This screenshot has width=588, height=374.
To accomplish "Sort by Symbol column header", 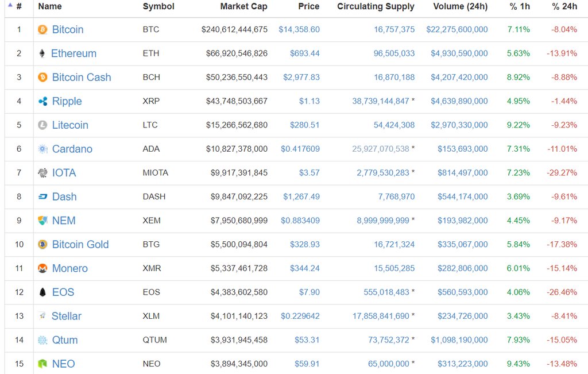I will (158, 6).
